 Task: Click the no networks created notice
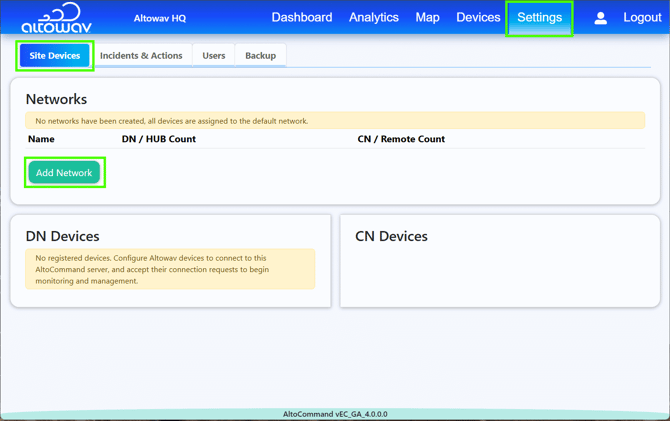pos(335,121)
